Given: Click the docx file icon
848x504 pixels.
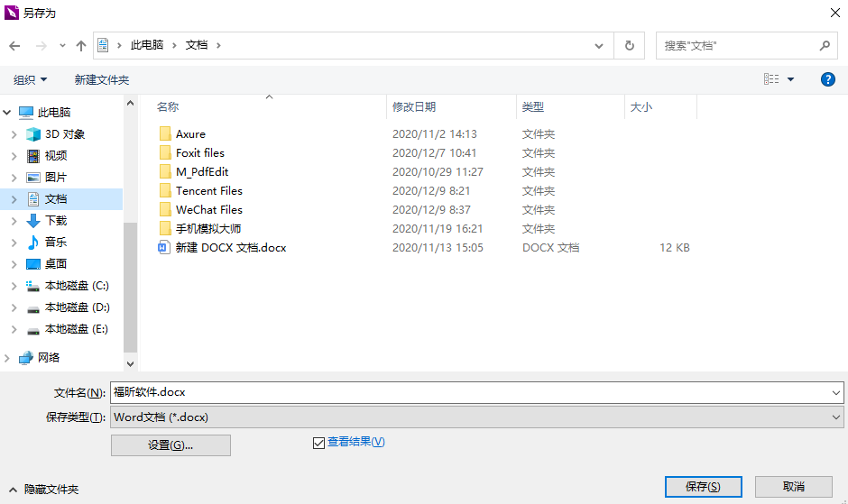Looking at the screenshot, I should tap(164, 248).
